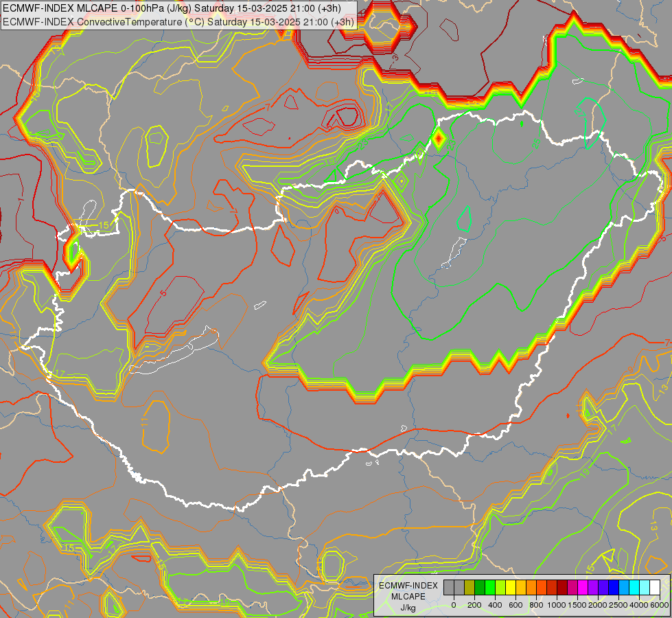The width and height of the screenshot is (672, 618).
Task: Click the J/kg unit label in the legend
Action: (408, 608)
